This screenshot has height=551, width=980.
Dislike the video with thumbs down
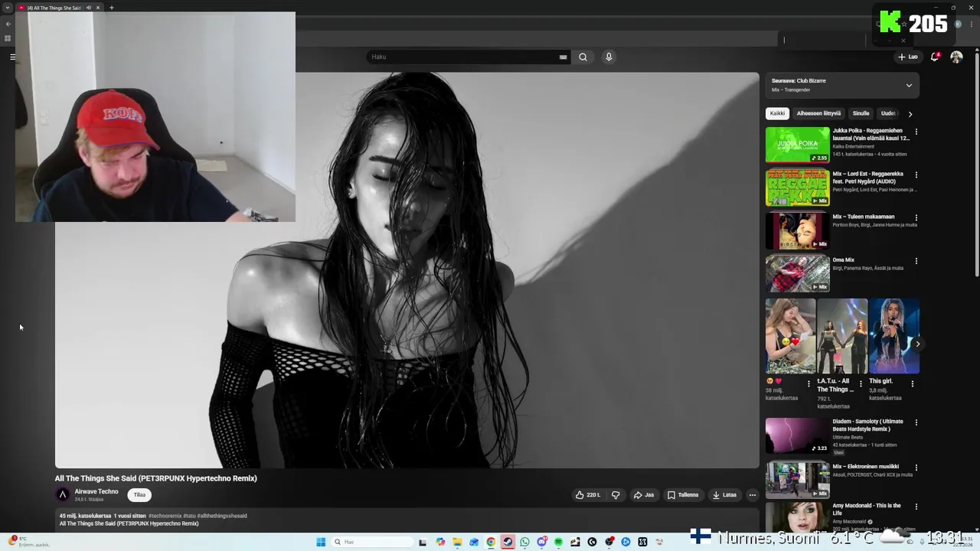tap(616, 495)
